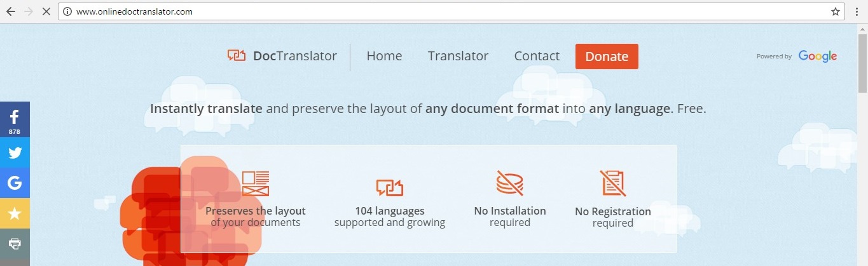Click the 104 languages translate icon
This screenshot has height=266, width=868.
coord(390,187)
